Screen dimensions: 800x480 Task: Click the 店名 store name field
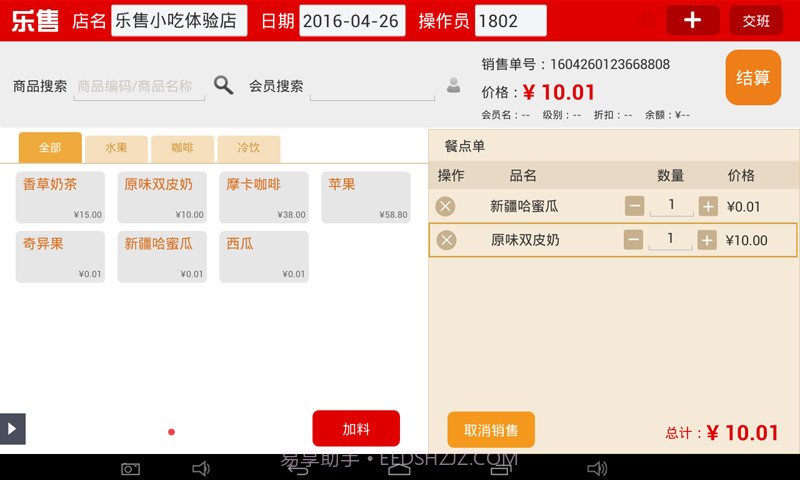pos(179,20)
